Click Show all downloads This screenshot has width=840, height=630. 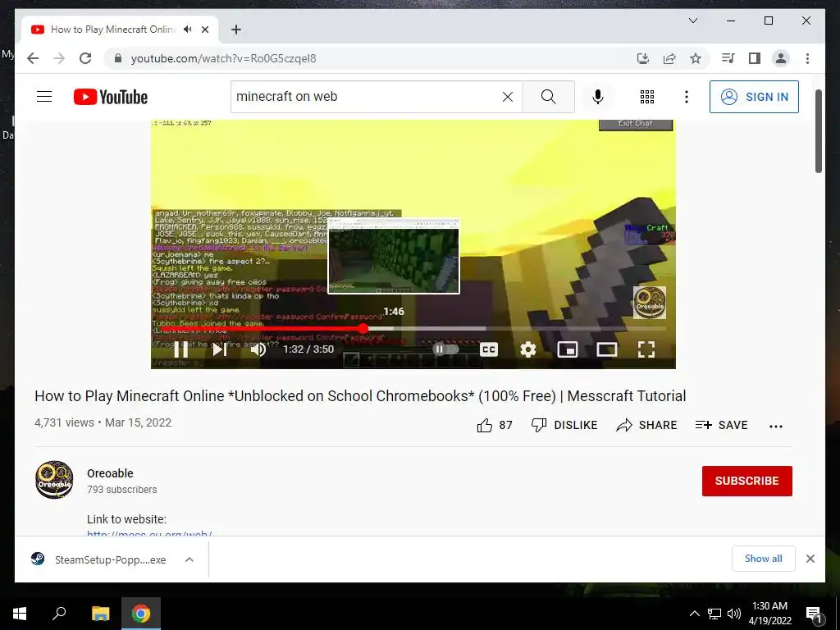tap(763, 559)
